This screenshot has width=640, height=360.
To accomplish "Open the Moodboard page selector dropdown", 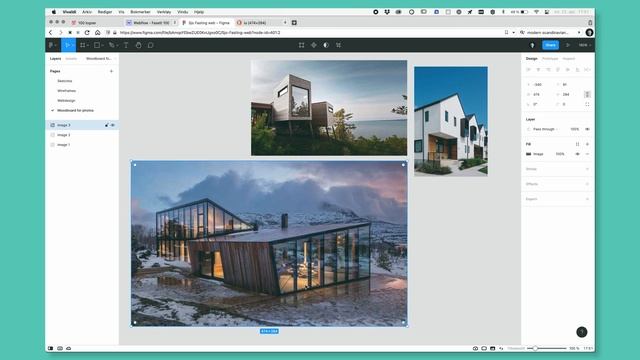I will [x=100, y=59].
